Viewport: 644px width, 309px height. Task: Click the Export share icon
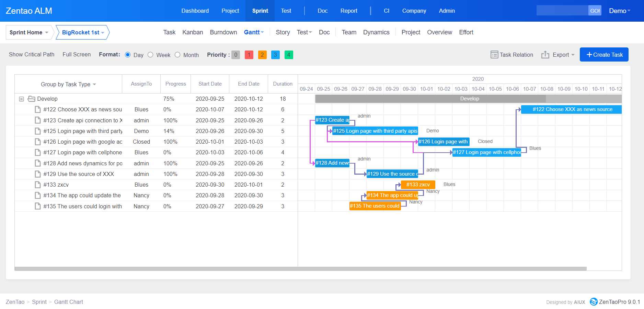coord(545,55)
